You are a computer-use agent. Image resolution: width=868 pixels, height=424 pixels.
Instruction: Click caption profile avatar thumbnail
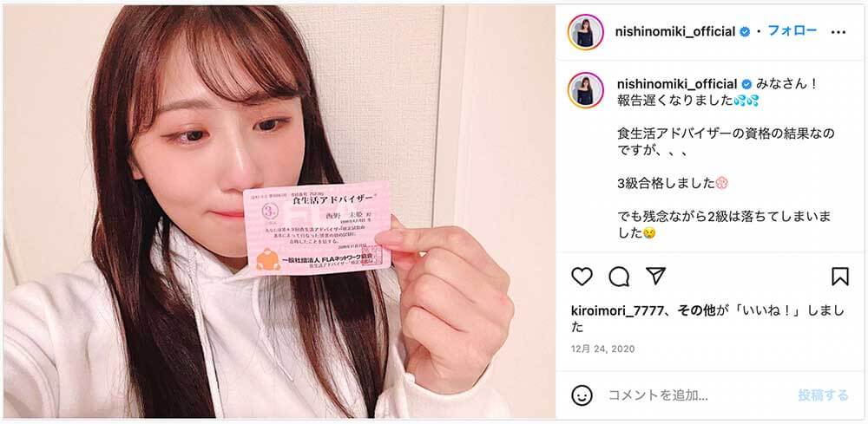tap(585, 90)
